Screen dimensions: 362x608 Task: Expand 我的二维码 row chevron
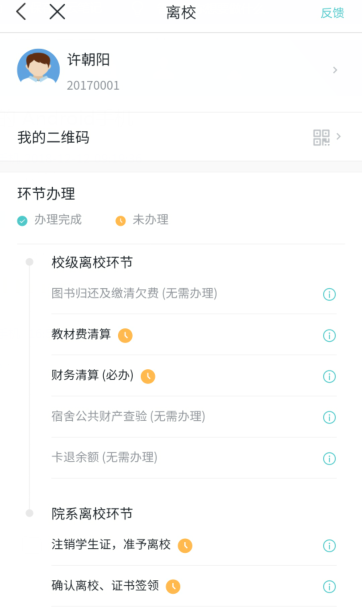(339, 136)
